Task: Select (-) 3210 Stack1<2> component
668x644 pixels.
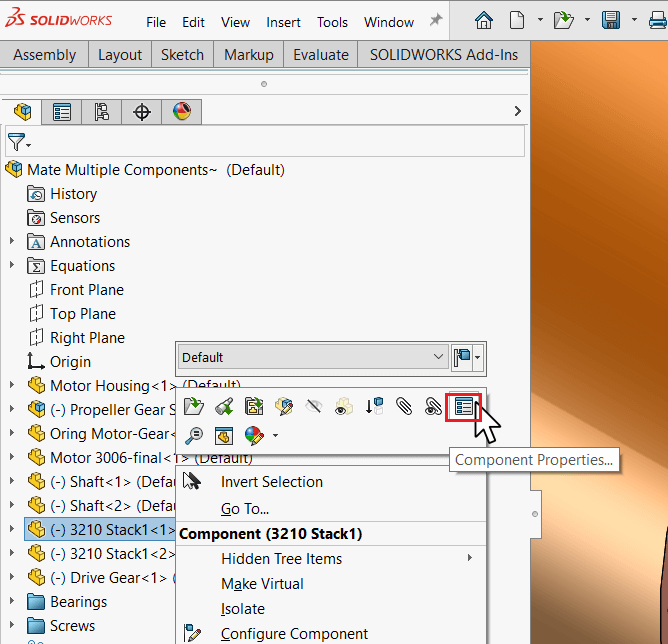Action: click(101, 554)
